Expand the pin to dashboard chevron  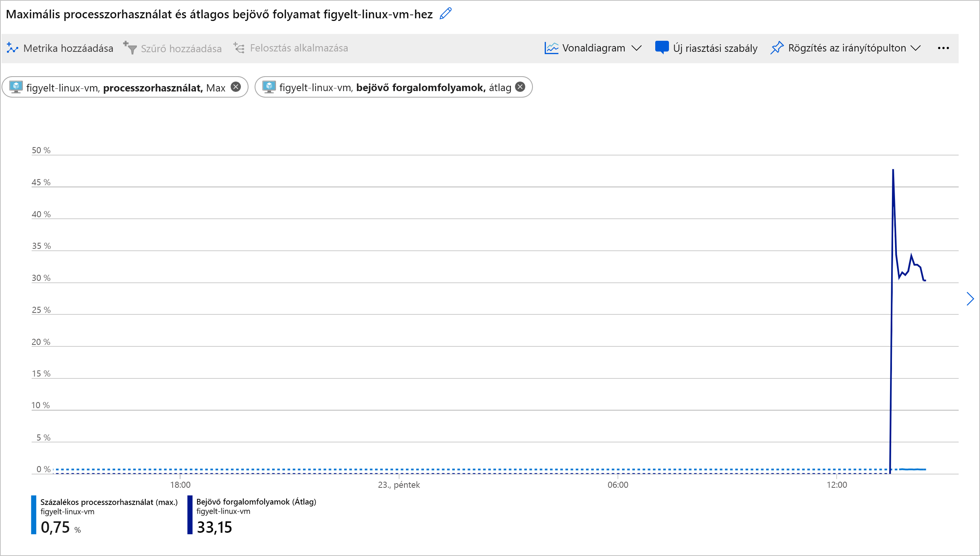point(916,48)
